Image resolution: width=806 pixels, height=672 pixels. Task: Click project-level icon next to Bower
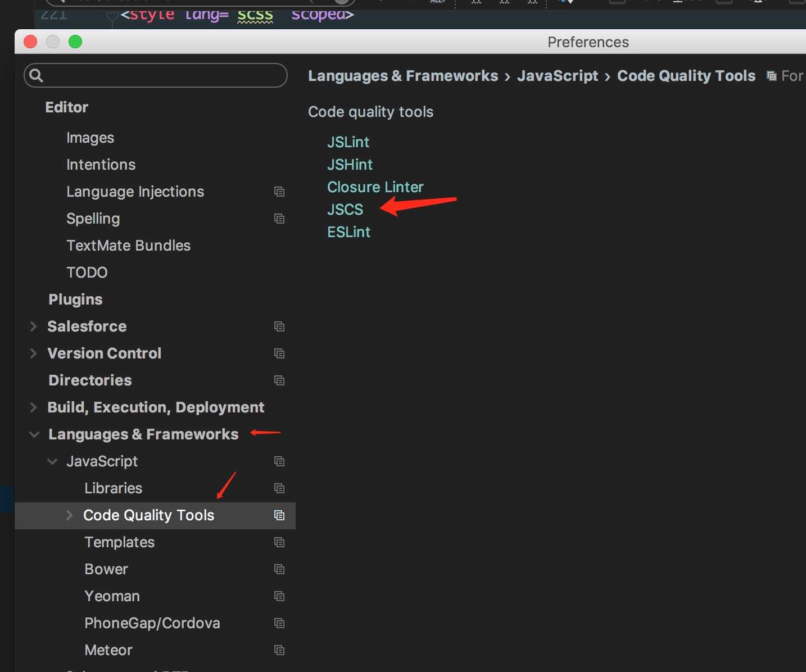(279, 569)
